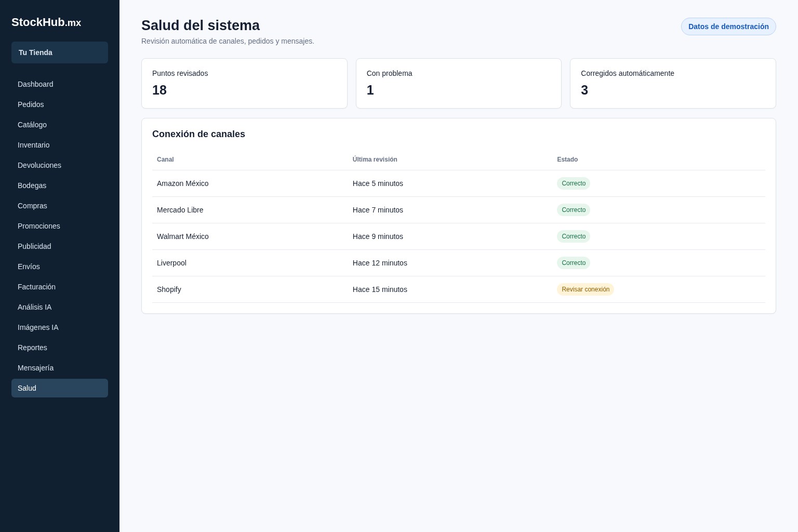Click Correcto badge in Liverpool row

[574, 263]
